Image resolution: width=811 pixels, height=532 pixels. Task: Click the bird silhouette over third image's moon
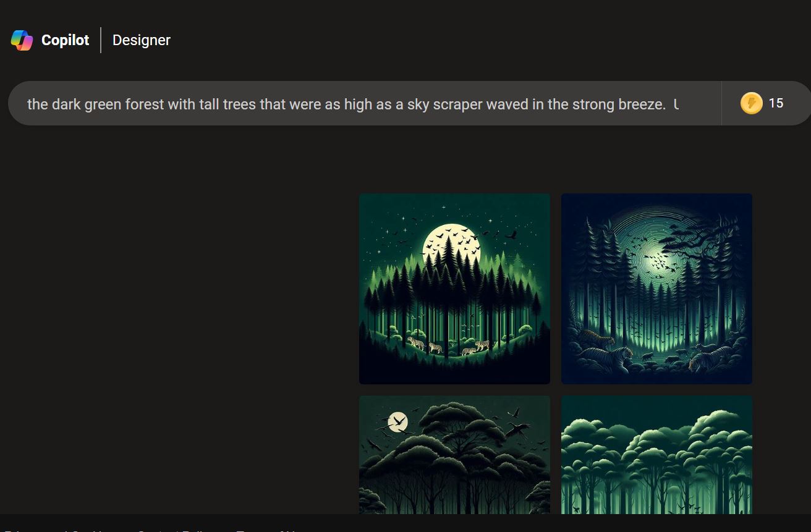coord(399,423)
